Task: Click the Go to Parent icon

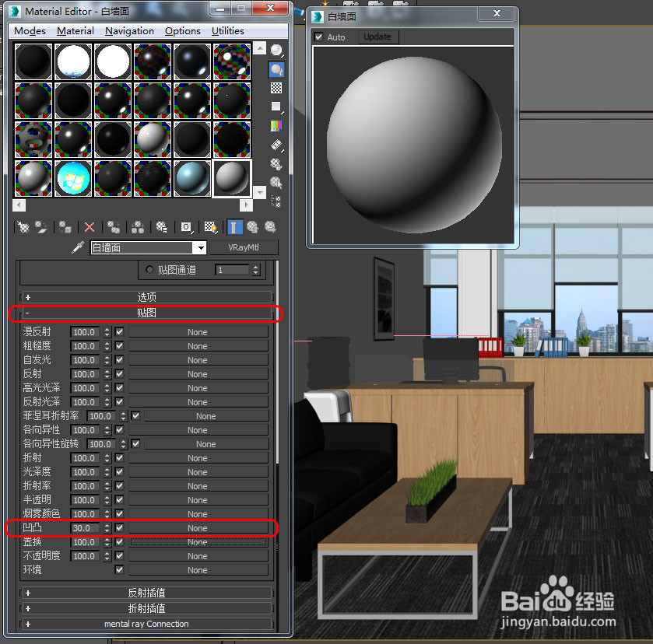Action: point(252,227)
